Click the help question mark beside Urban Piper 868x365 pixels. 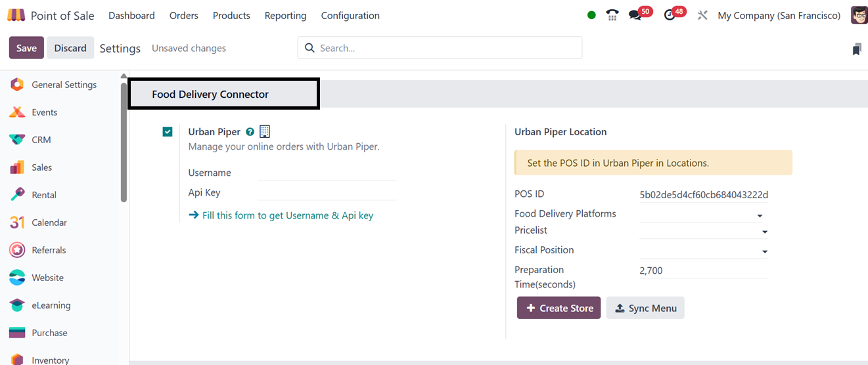click(250, 132)
